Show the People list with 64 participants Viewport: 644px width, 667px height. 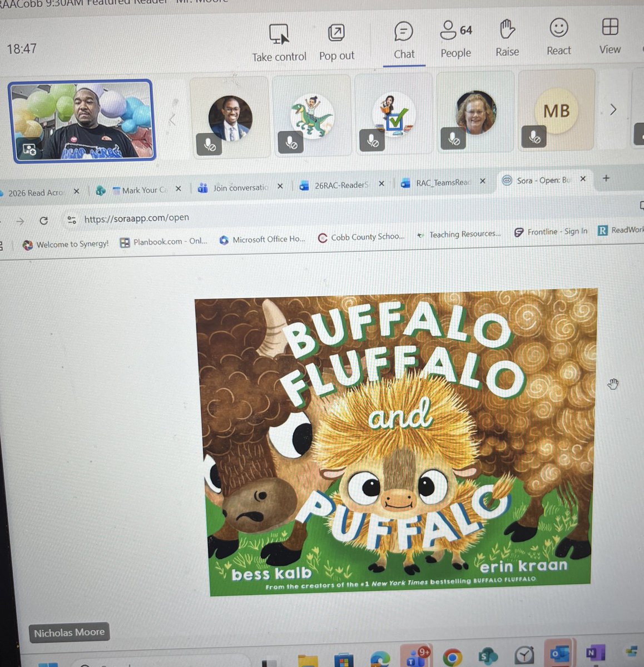pyautogui.click(x=455, y=39)
